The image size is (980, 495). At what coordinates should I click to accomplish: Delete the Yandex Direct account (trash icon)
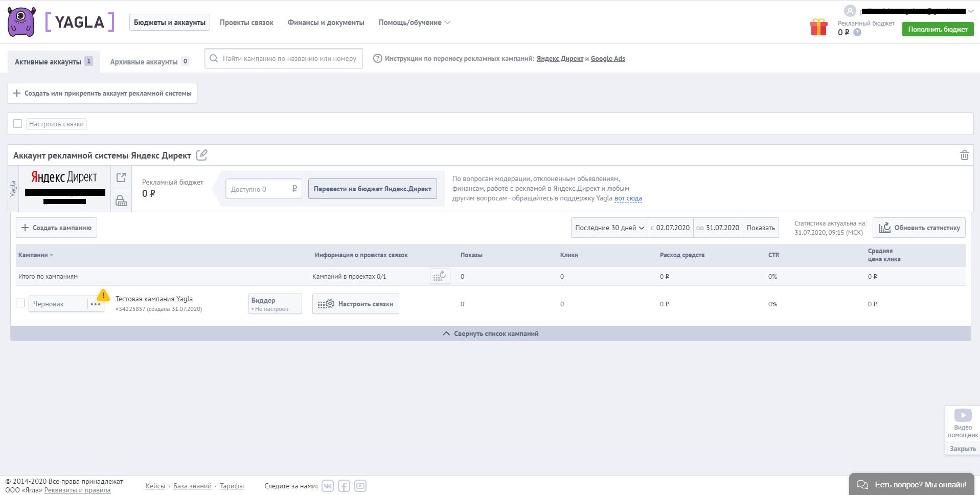pos(964,155)
